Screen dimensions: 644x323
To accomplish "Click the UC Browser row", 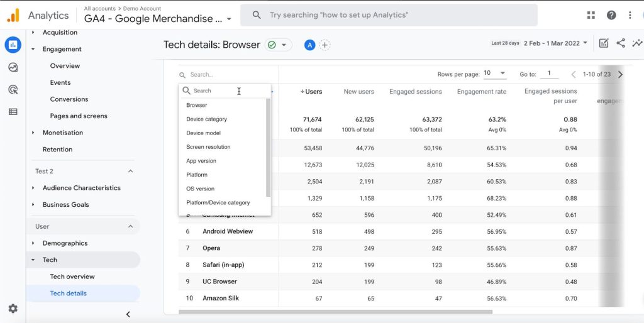I will pyautogui.click(x=401, y=282).
